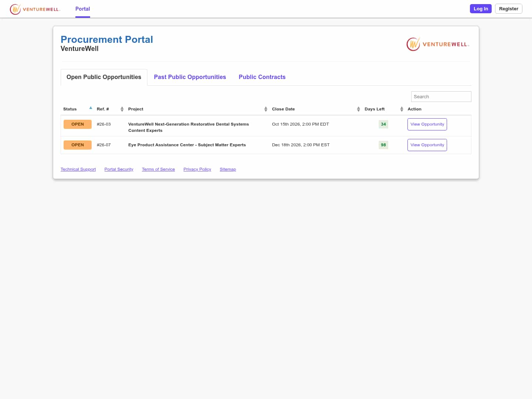Sort by the Close Date column arrows
This screenshot has width=532, height=399.
click(358, 109)
